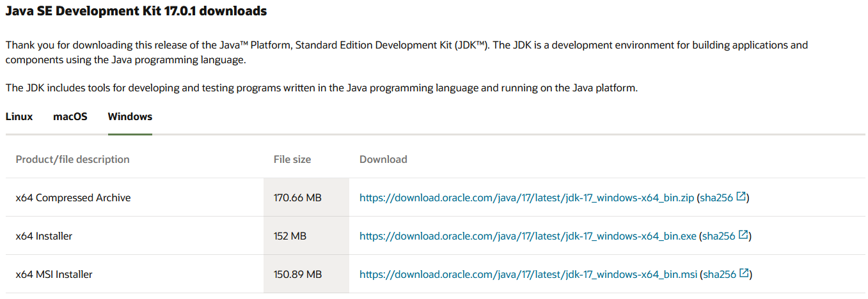
Task: Click the 'x64 Compressed Archive' cell
Action: (x=134, y=198)
